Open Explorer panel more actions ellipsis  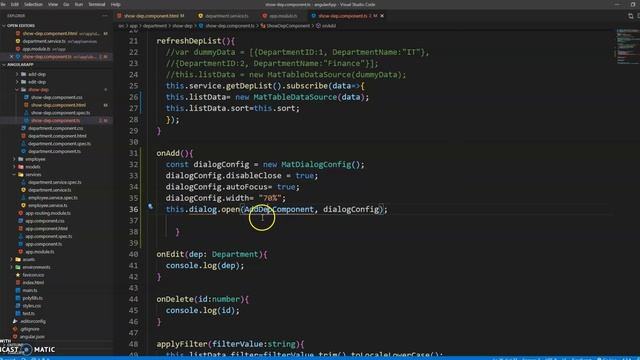tap(105, 16)
